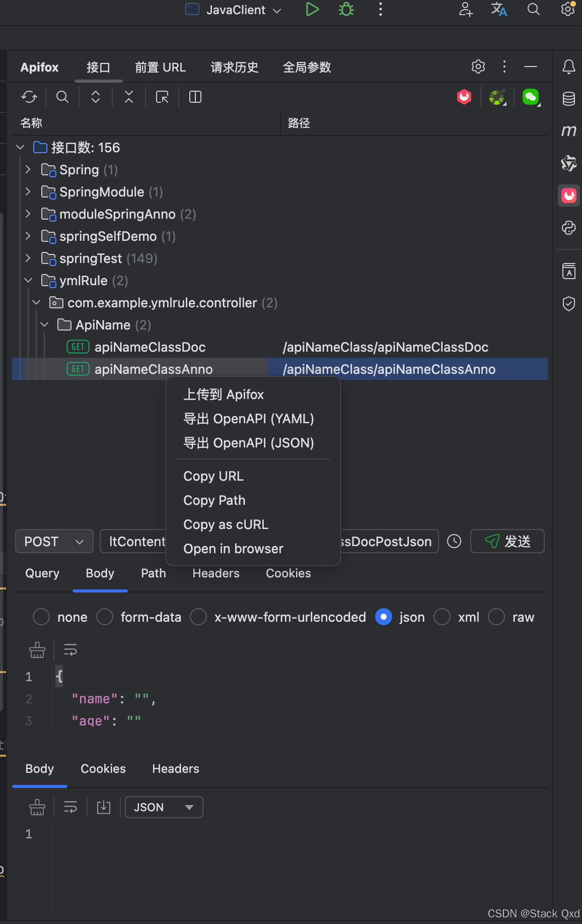Screen dimensions: 582x924
Task: Refresh the interface list
Action: coord(29,97)
